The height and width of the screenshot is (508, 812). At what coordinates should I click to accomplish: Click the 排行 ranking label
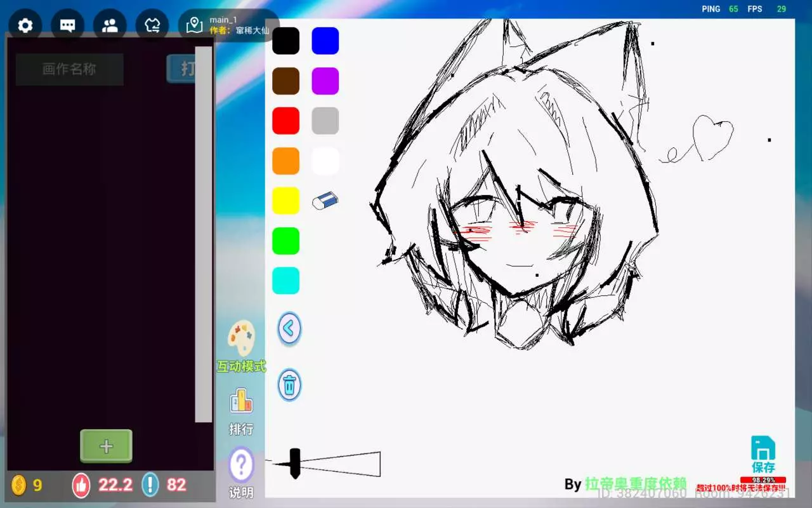(241, 429)
